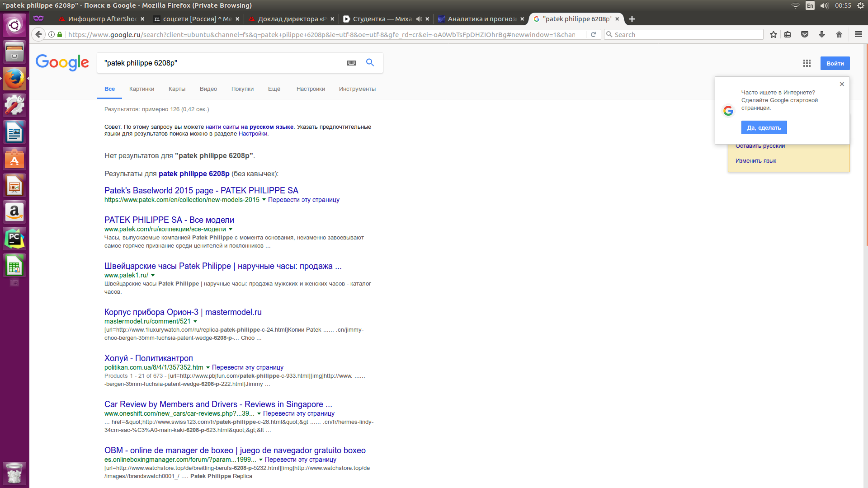Open the Firefox hamburger menu
This screenshot has height=488, width=868.
[858, 34]
